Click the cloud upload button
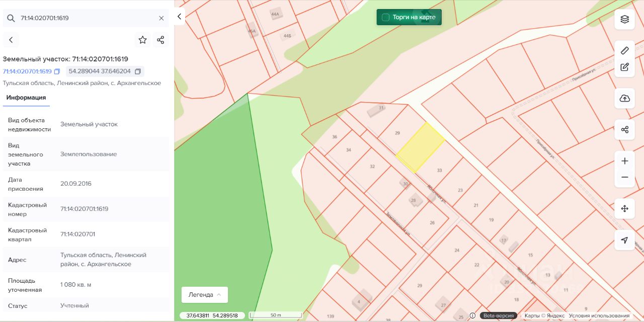 click(625, 98)
